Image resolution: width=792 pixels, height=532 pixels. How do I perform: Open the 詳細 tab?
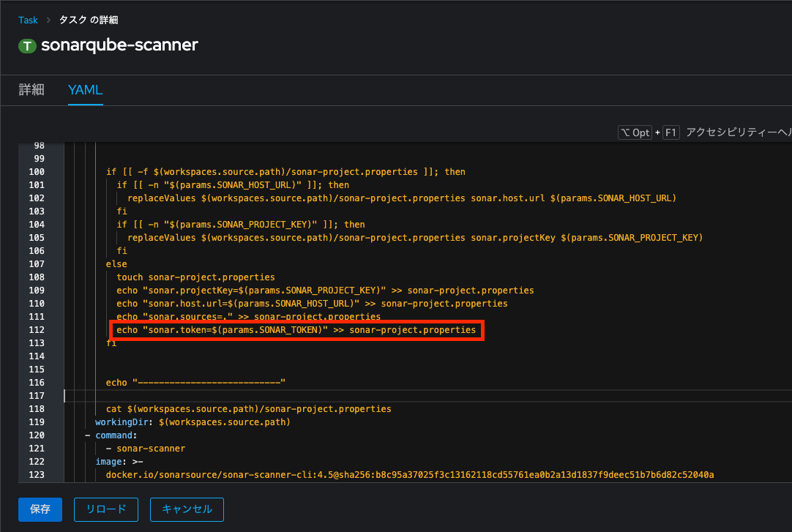click(31, 90)
